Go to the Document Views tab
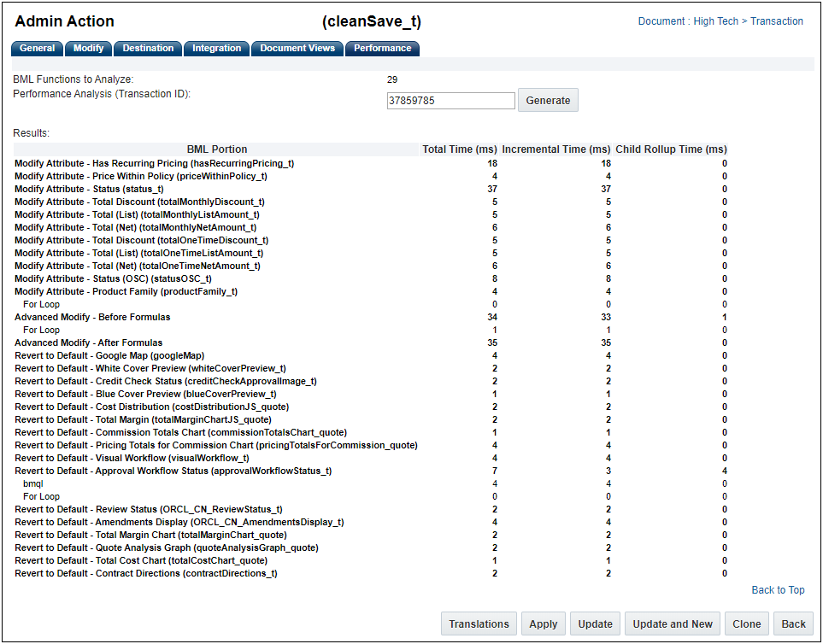Screen dimensions: 823x644 (x=297, y=49)
